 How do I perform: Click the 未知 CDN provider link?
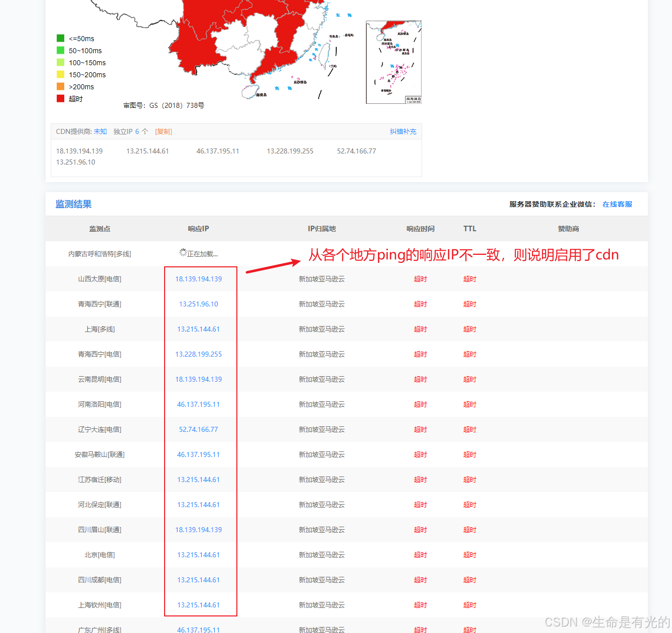tap(100, 131)
